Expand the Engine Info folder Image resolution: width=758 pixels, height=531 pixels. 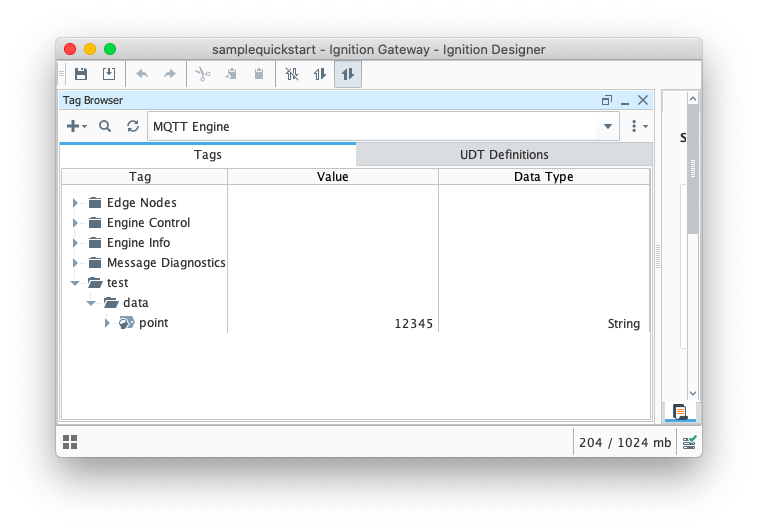tap(75, 242)
